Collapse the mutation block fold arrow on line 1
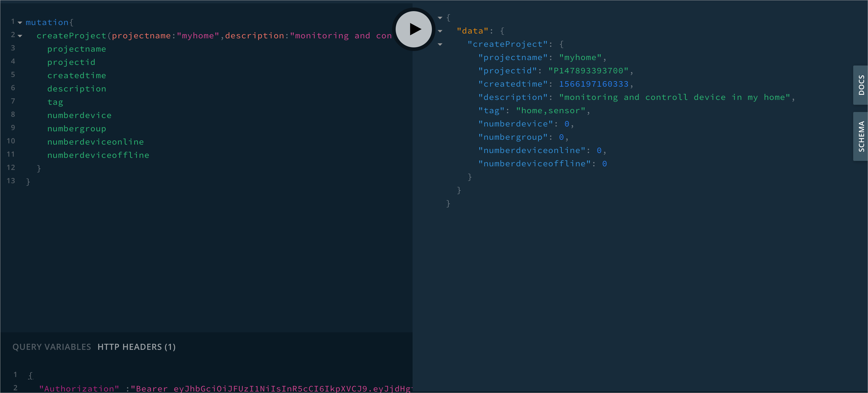This screenshot has height=393, width=868. (x=20, y=23)
